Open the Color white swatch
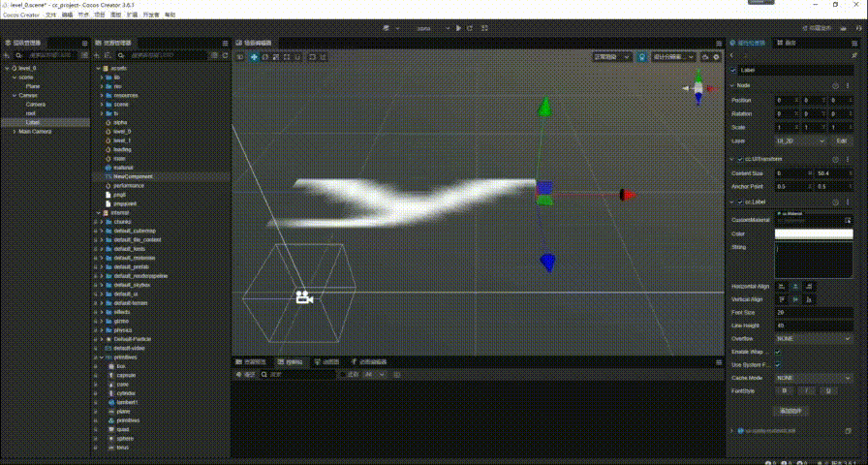 814,234
